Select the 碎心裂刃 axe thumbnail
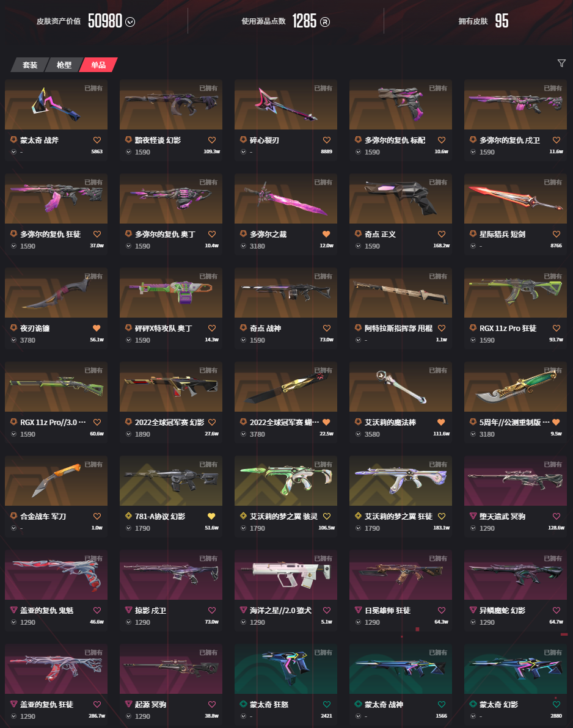 click(286, 104)
